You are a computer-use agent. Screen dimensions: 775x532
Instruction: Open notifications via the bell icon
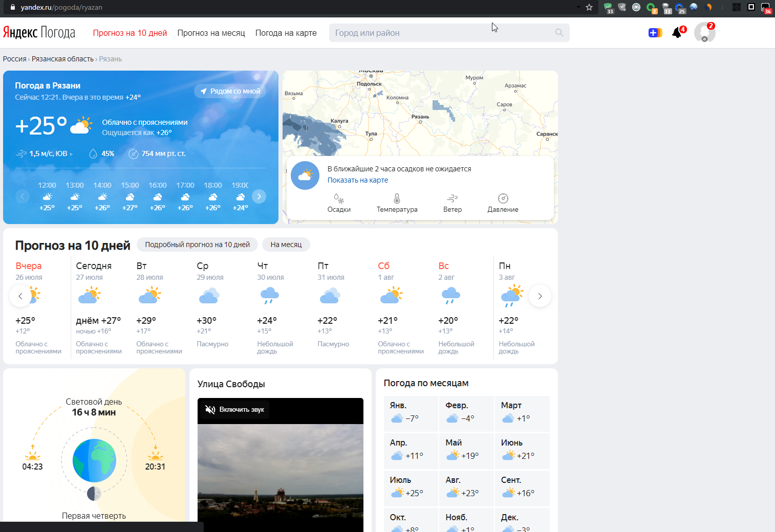677,32
